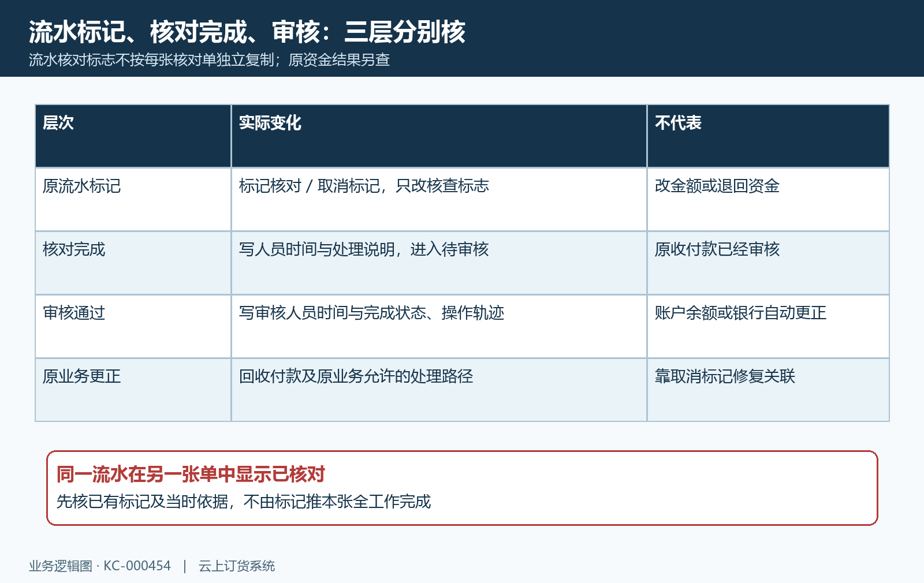Click footer text 业务逻辑图 · KC-000454
The width and height of the screenshot is (924, 583).
click(x=100, y=566)
